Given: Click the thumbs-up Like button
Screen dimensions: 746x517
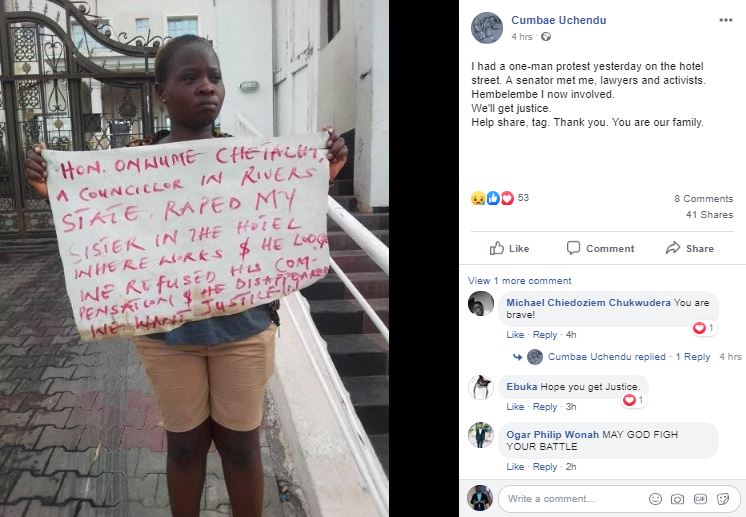Looking at the screenshot, I should click(x=510, y=248).
